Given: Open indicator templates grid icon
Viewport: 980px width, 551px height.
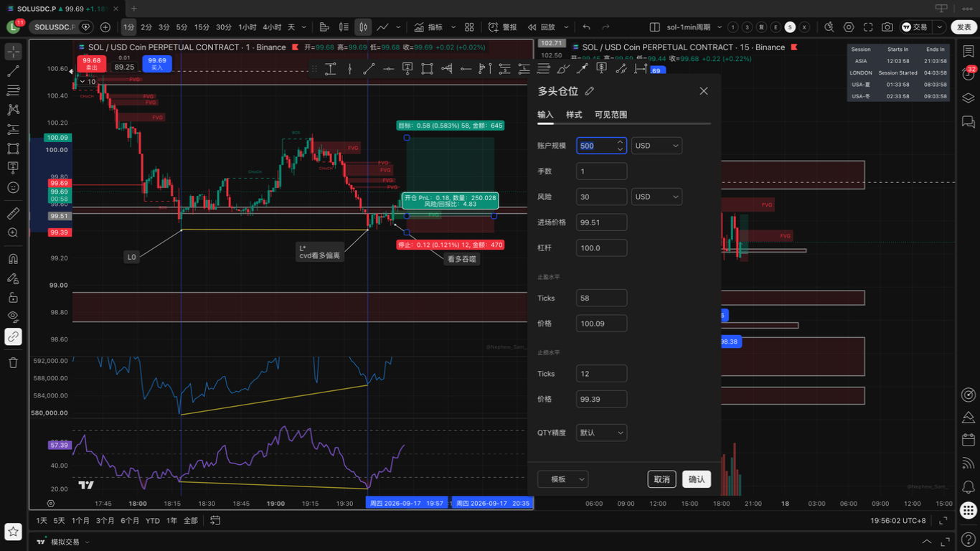Looking at the screenshot, I should (x=469, y=27).
